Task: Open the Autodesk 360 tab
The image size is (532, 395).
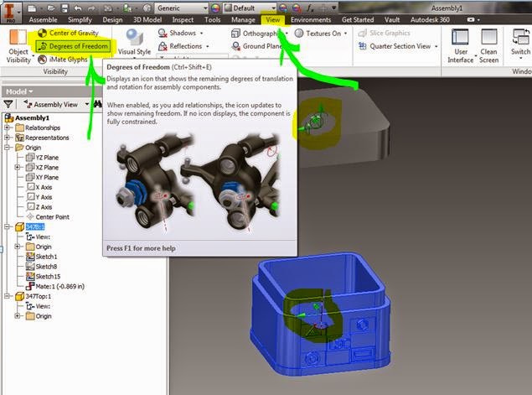Action: pos(430,19)
